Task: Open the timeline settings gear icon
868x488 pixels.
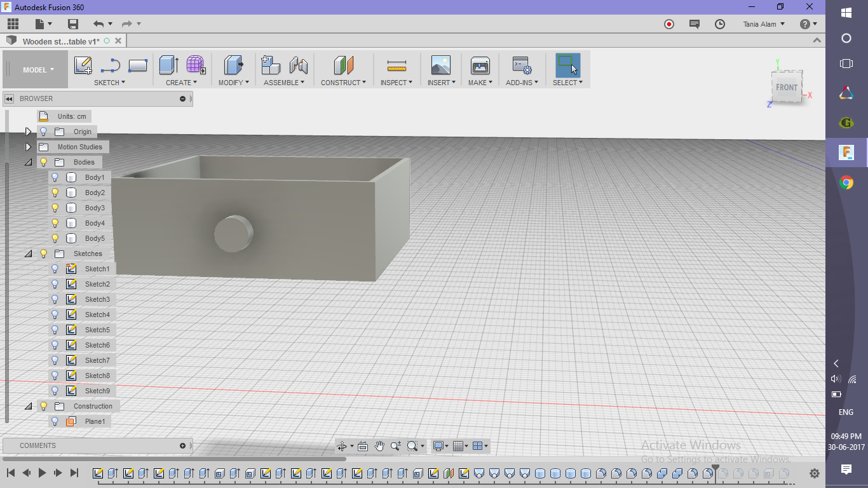Action: pos(815,473)
